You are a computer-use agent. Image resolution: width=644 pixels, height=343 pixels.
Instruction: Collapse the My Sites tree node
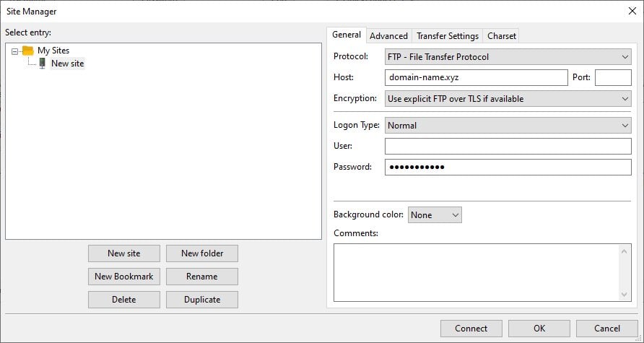point(14,51)
